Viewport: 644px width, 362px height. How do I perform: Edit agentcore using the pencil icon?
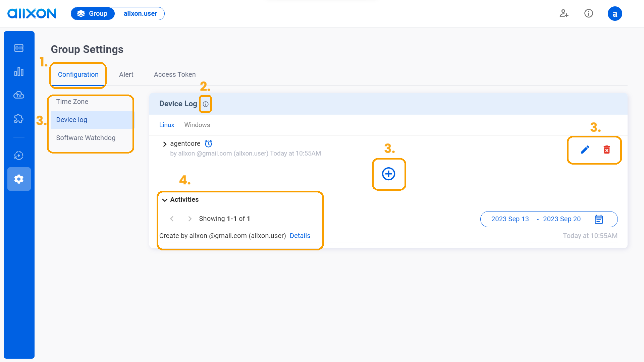(585, 150)
